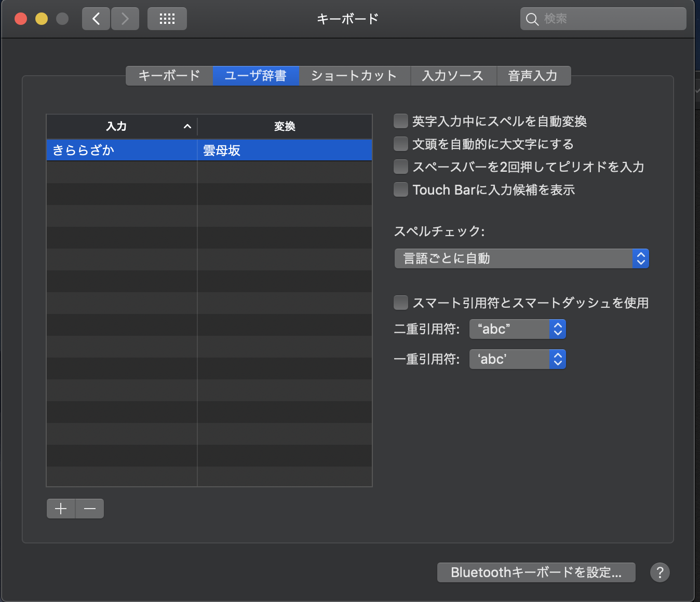700x602 pixels.
Task: Open the スペルチェック dropdown 言語ごとに自動
Action: click(522, 258)
